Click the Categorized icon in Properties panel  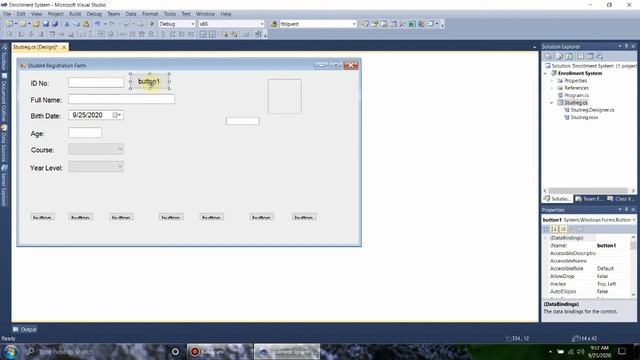click(x=546, y=229)
